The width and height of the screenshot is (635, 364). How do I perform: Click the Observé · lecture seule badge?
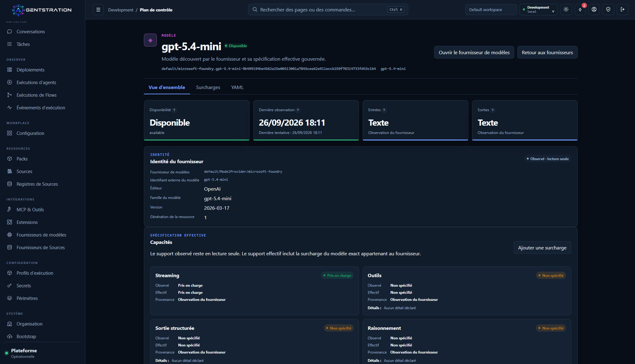(547, 159)
